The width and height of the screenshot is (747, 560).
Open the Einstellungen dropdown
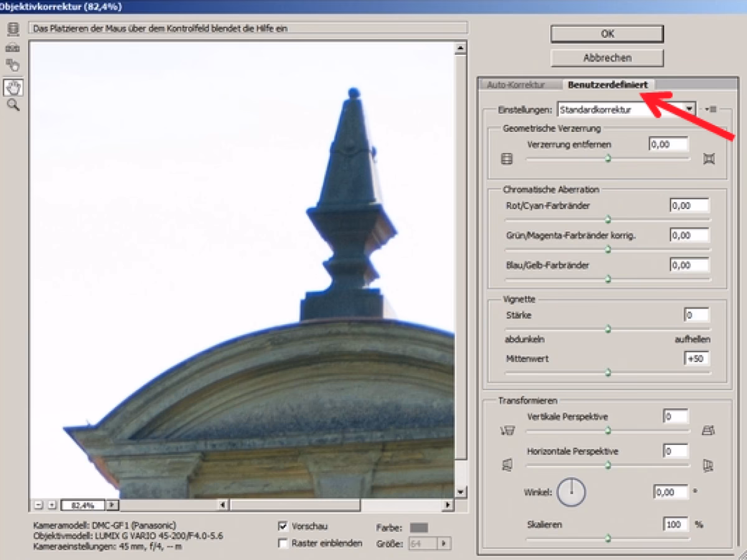click(x=690, y=110)
